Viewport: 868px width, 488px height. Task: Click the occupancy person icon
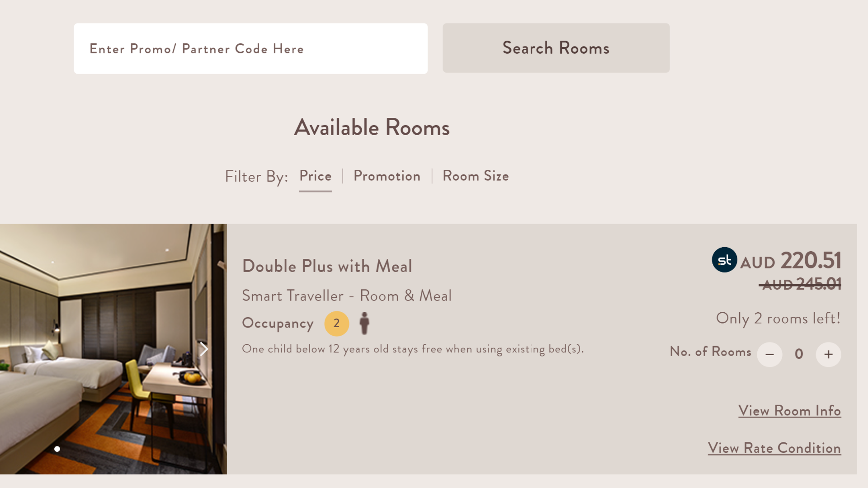pos(364,324)
